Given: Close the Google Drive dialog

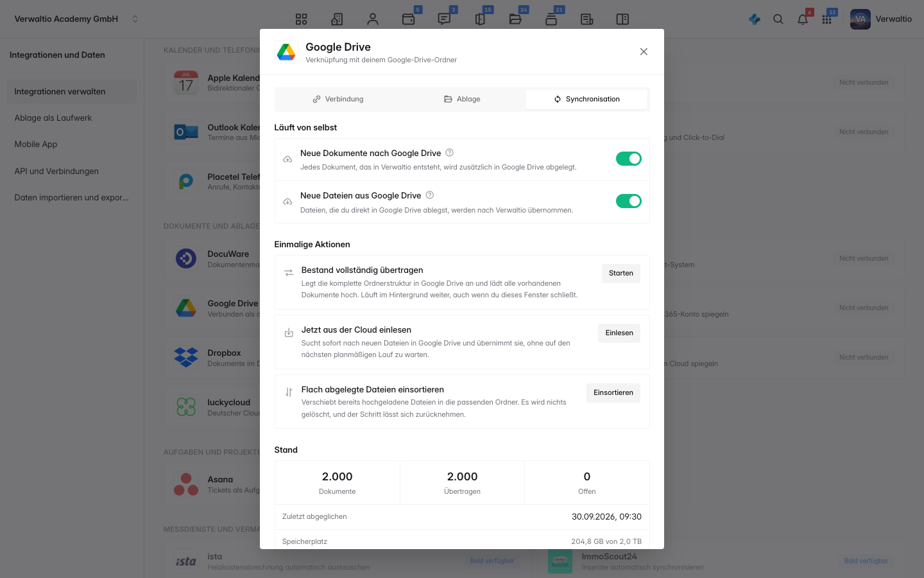Looking at the screenshot, I should (x=644, y=52).
